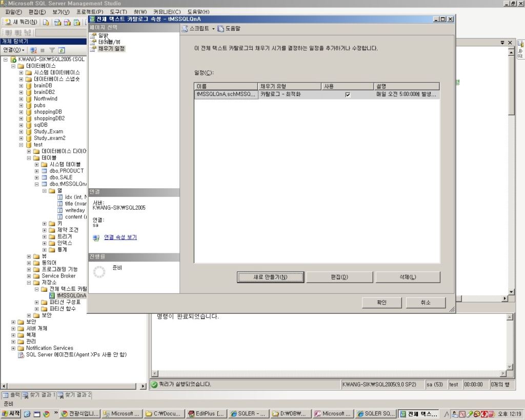The height and width of the screenshot is (420, 525).
Task: Open the C:\Docu... folder taskbar button
Action: (x=164, y=414)
